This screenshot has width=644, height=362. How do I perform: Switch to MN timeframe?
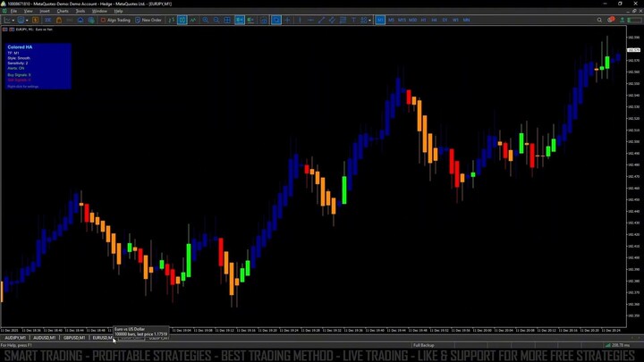point(466,20)
